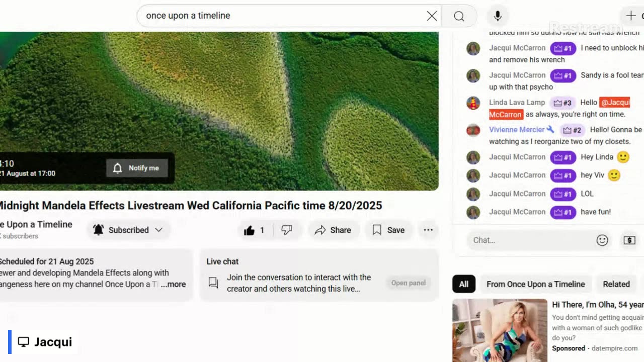Click the magnifying glass search button
Screen dimensions: 644x362
pos(459,16)
